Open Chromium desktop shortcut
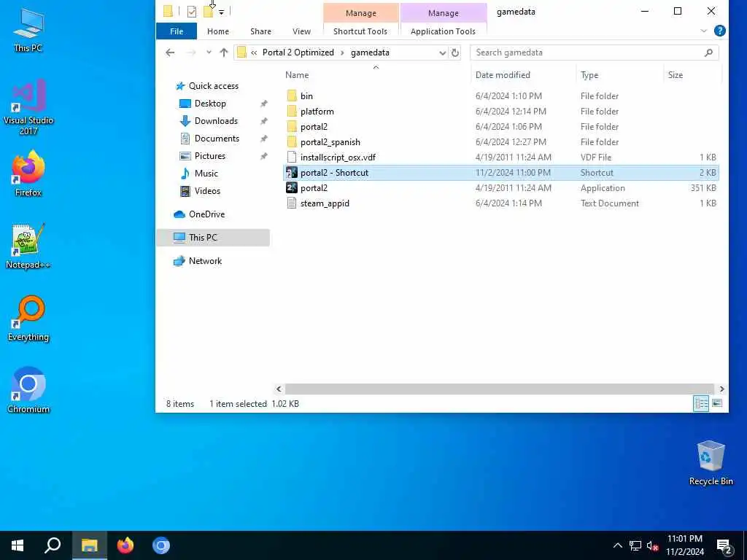Viewport: 747px width, 560px height. tap(28, 390)
